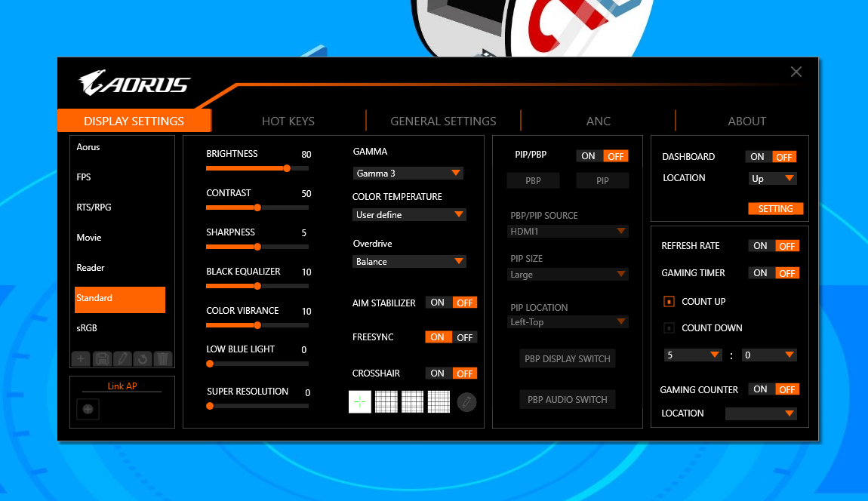
Task: Turn Aim Stabilizer on
Action: [437, 303]
